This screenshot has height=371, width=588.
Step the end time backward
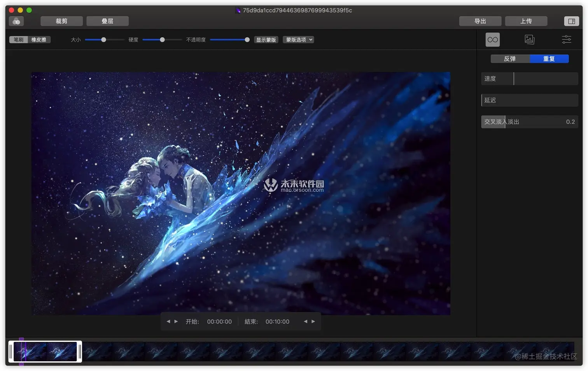[306, 321]
